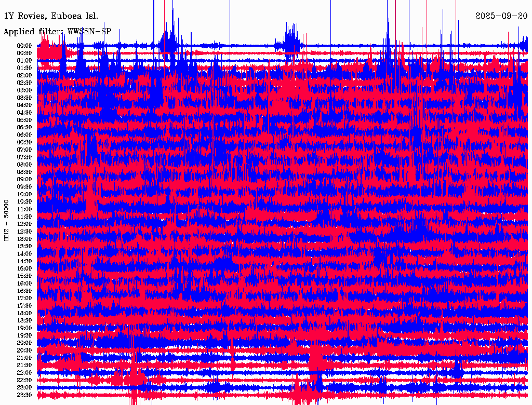Click the 20:00 time label
Viewport: 532px width, 405px height.
pos(24,343)
